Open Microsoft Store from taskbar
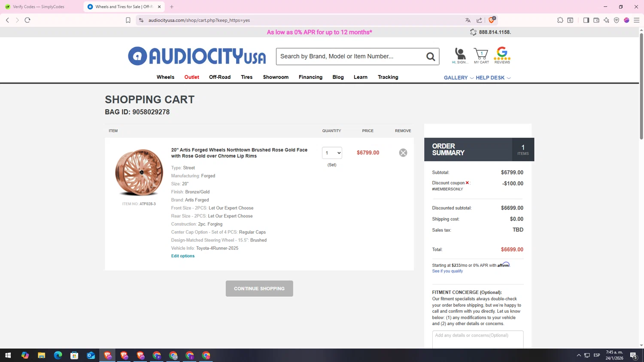Screen dimensions: 644x362 point(74,355)
